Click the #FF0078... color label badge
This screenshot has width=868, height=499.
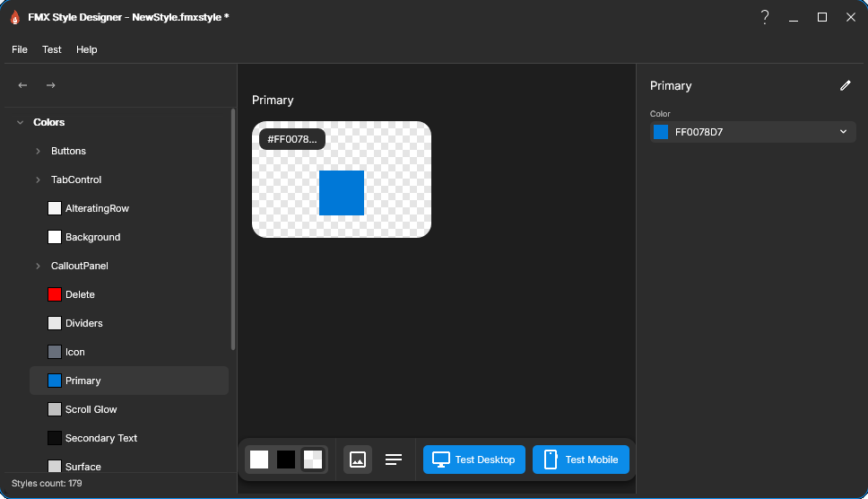(292, 139)
